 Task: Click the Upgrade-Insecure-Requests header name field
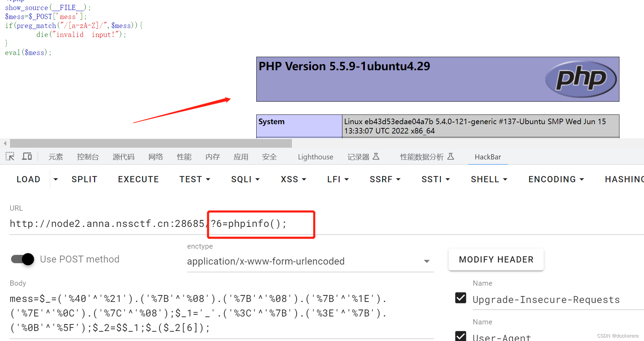(558, 299)
